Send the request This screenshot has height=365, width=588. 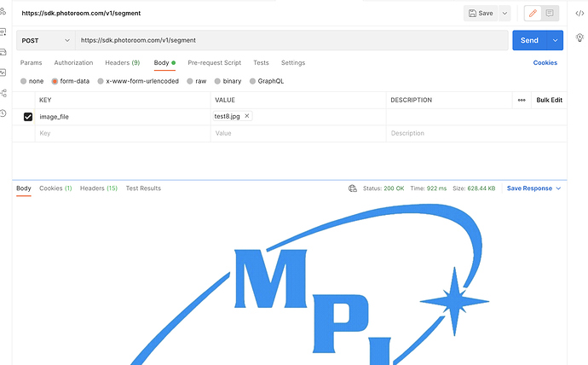(529, 40)
